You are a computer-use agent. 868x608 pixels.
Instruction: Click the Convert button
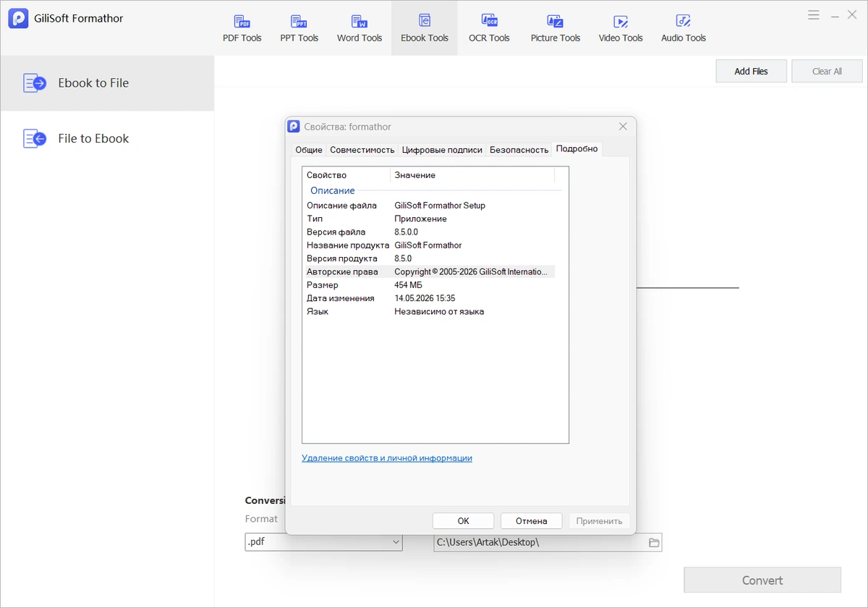762,580
